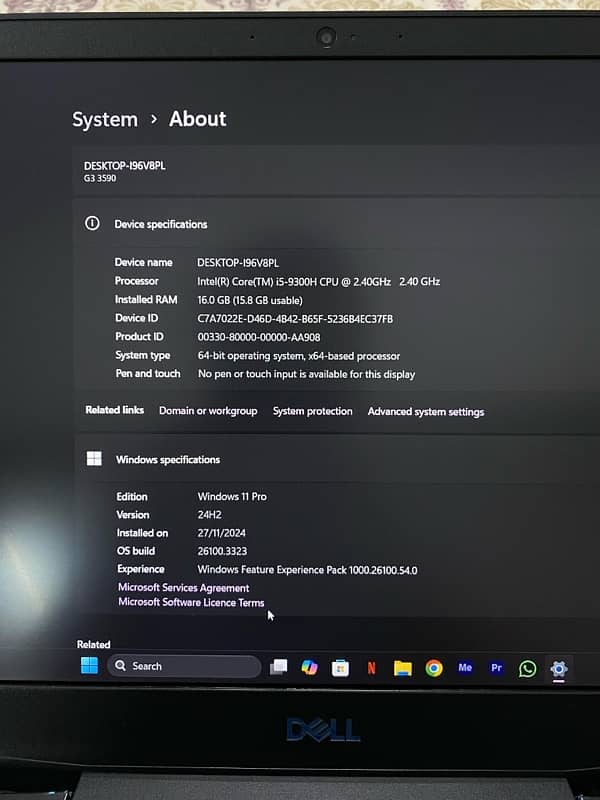Click the Version value 24H2
Screen dimensions: 600x800
pyautogui.click(x=210, y=515)
